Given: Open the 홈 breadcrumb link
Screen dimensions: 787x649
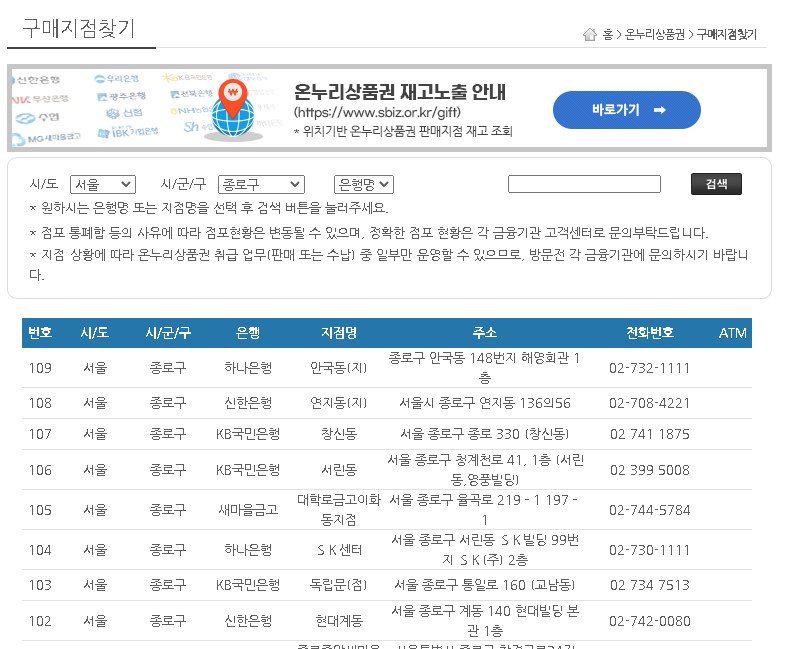Looking at the screenshot, I should (x=608, y=34).
